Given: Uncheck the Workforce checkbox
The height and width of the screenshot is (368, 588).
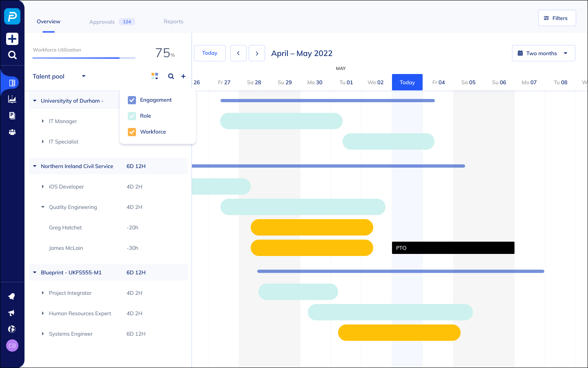Looking at the screenshot, I should tap(132, 132).
